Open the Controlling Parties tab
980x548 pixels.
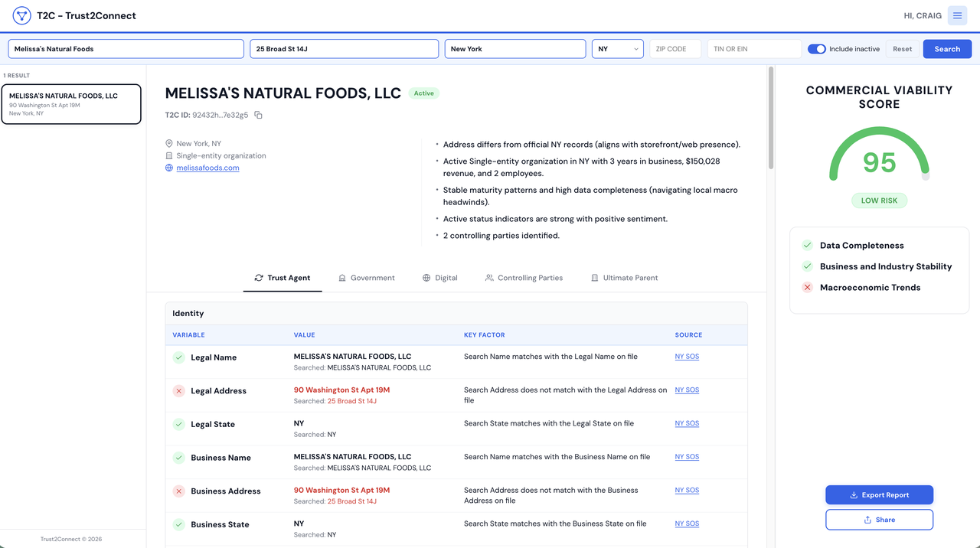pos(524,278)
